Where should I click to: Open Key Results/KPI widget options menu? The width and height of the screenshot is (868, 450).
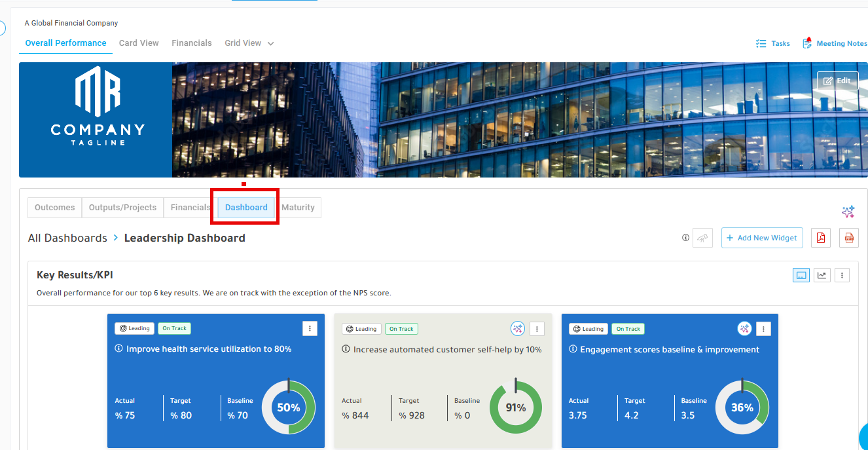[842, 275]
